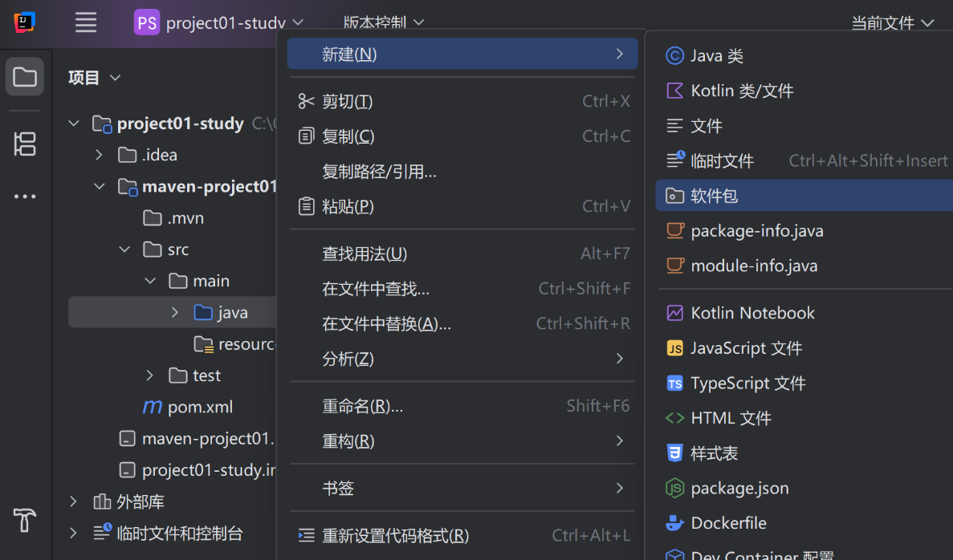Create a new TypeScript 文件
Screen dimensions: 953x560
click(745, 383)
